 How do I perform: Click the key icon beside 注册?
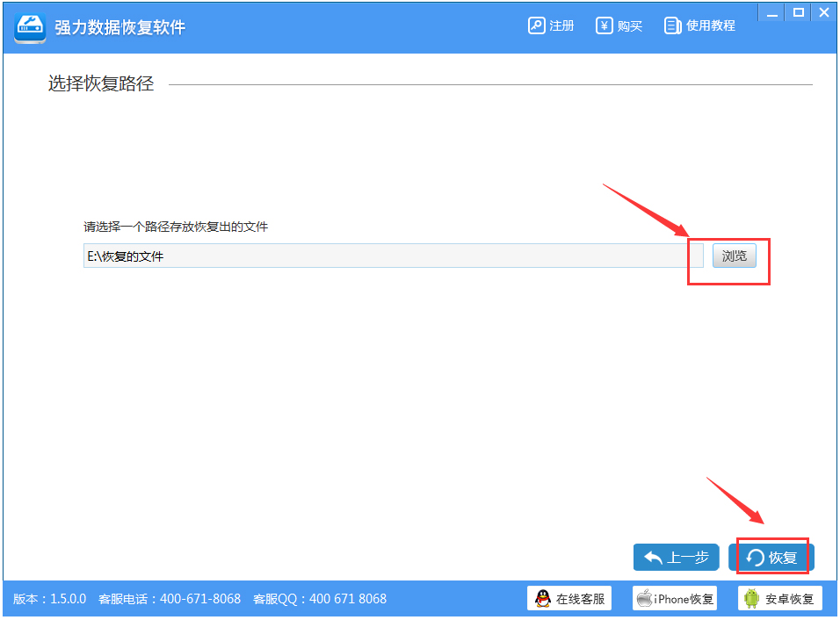click(x=536, y=25)
